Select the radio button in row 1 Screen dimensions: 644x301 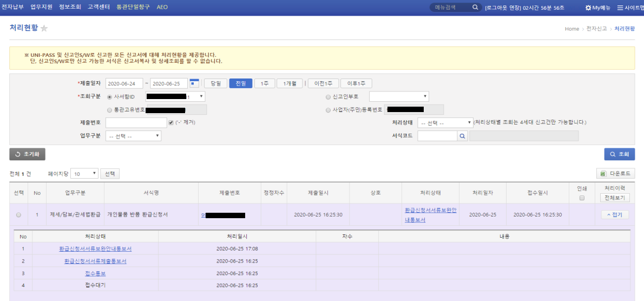click(x=18, y=215)
